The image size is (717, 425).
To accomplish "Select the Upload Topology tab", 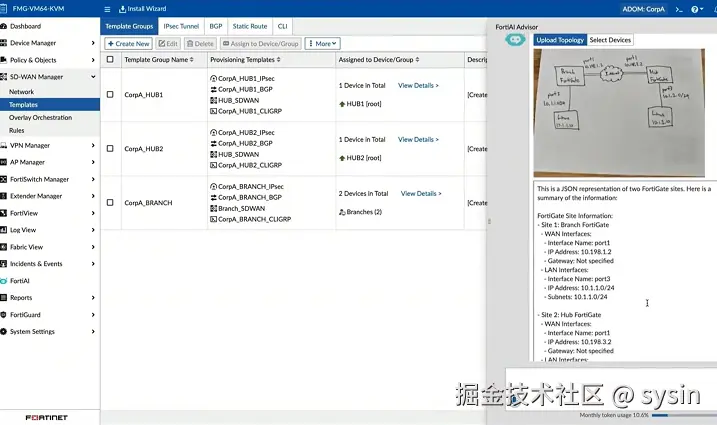I will click(x=560, y=40).
